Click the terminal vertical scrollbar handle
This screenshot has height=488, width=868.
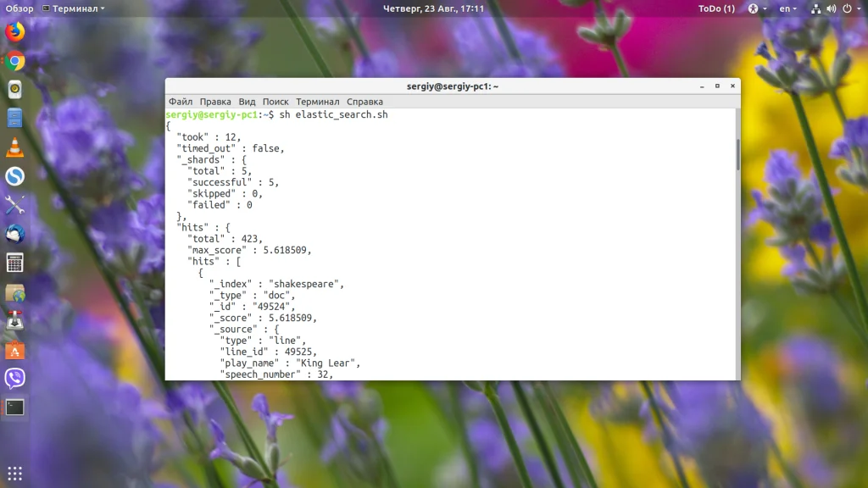(x=738, y=155)
